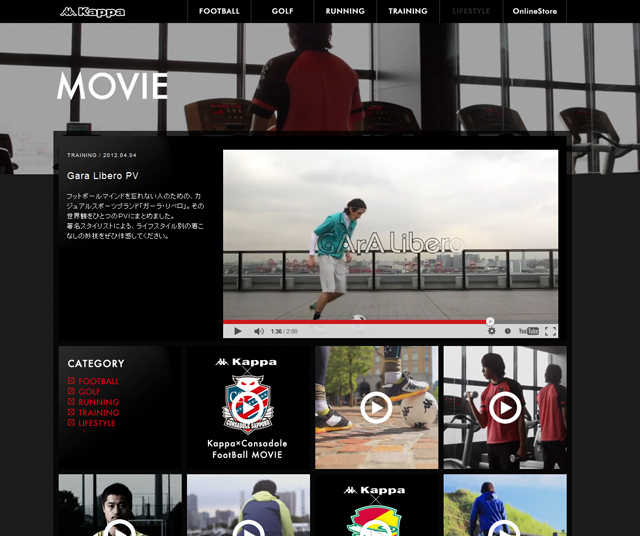The width and height of the screenshot is (640, 536).
Task: Open the blue jacket on hillside video
Action: [505, 505]
